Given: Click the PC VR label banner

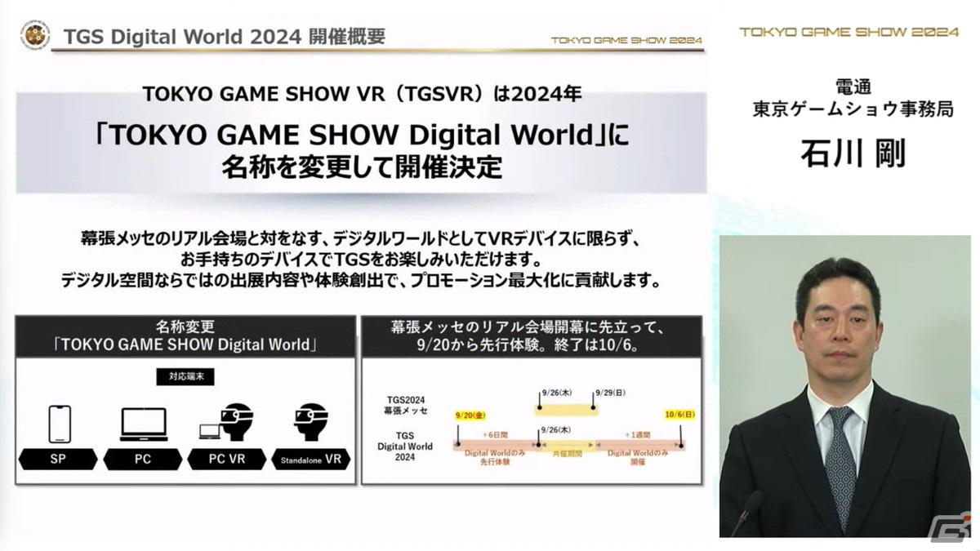Looking at the screenshot, I should [x=226, y=460].
